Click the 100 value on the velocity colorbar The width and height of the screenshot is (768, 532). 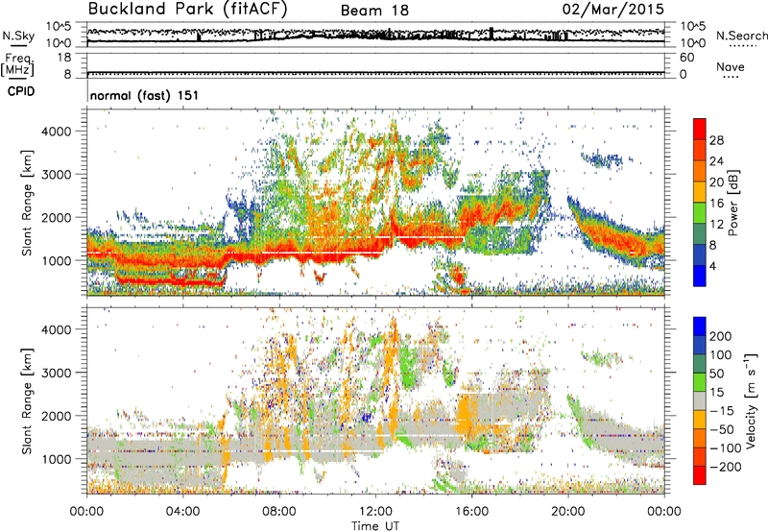click(x=721, y=354)
